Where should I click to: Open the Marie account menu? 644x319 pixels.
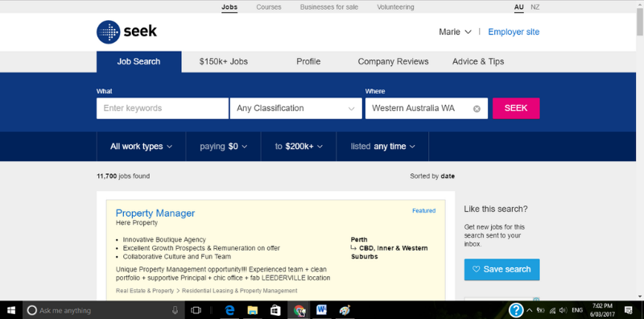pyautogui.click(x=455, y=31)
